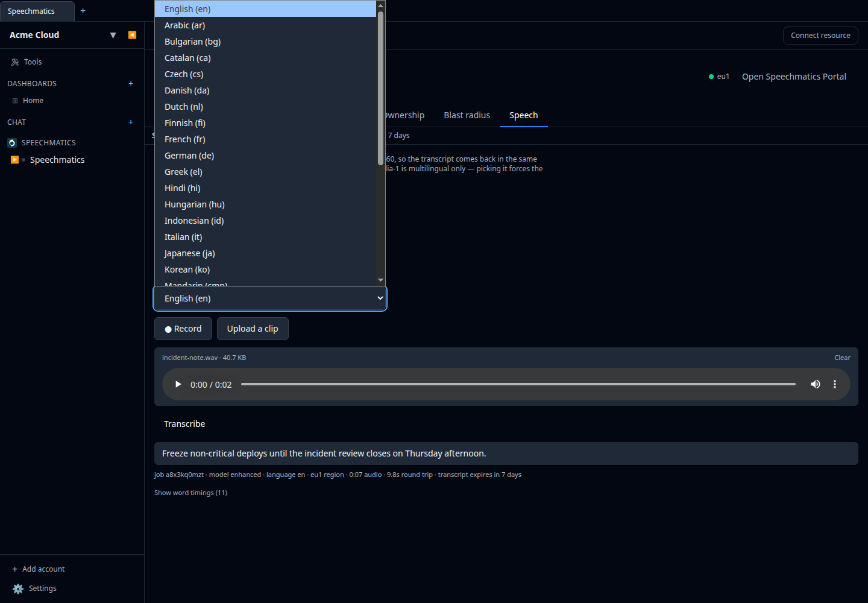The height and width of the screenshot is (603, 868).
Task: Open Home dashboard
Action: click(x=33, y=101)
